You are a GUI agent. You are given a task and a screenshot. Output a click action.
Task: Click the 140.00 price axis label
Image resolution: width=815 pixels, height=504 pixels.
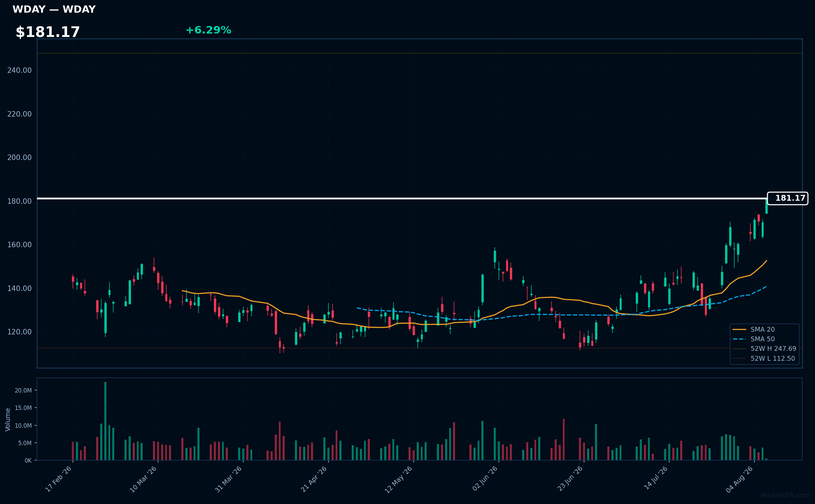point(20,288)
